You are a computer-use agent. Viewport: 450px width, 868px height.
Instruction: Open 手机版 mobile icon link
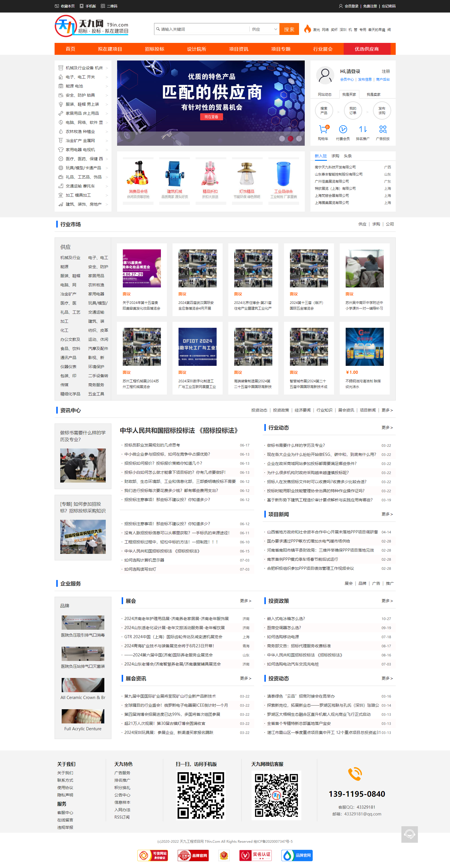(82, 6)
